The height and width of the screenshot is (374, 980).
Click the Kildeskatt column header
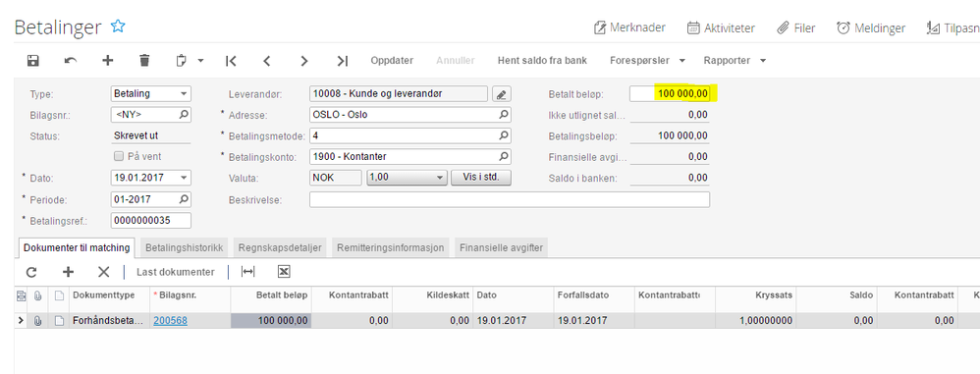pos(433,295)
